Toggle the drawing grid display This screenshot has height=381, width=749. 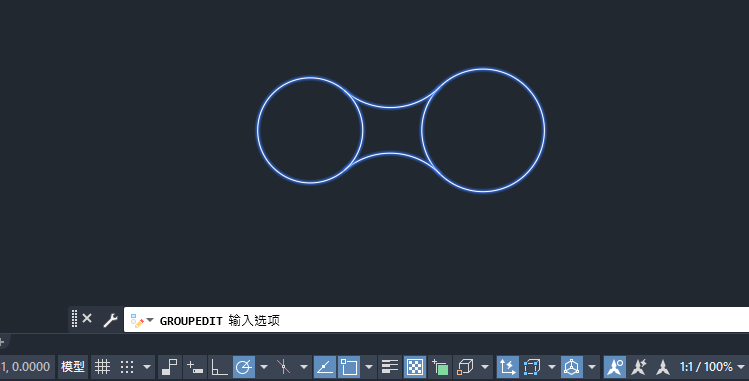coord(102,367)
